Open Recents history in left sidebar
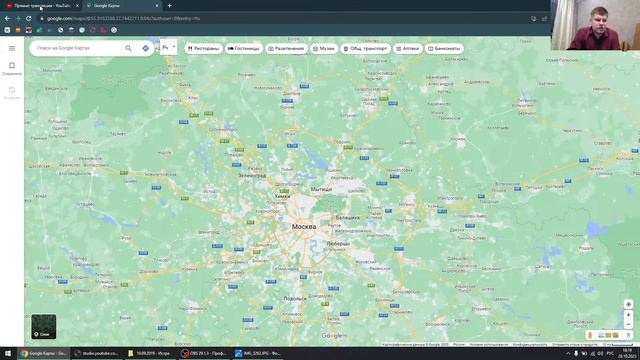This screenshot has width=640, height=360. coord(12,92)
